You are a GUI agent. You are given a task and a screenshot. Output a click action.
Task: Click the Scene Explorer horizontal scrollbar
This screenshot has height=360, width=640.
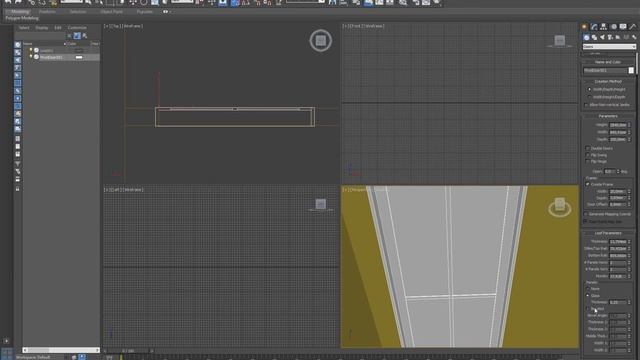(61, 350)
